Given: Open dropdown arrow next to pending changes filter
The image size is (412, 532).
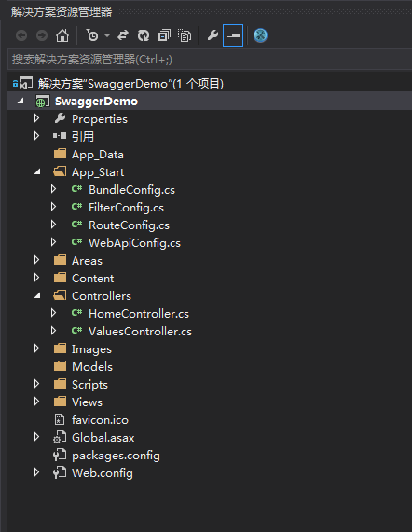Looking at the screenshot, I should pyautogui.click(x=107, y=35).
